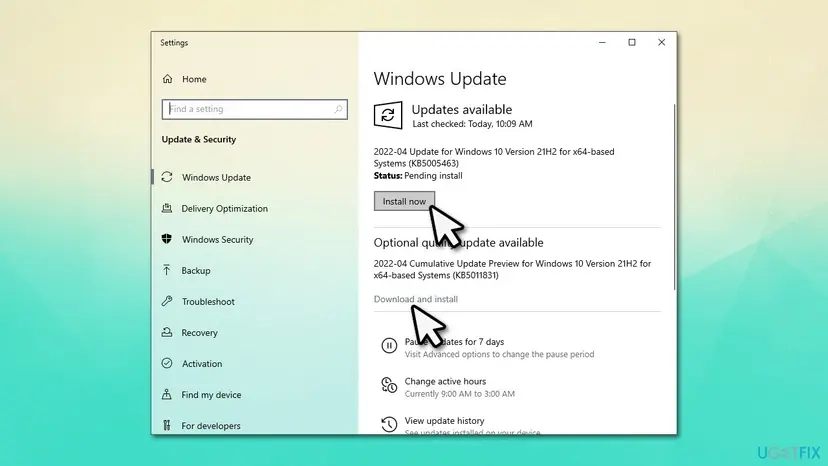This screenshot has height=466, width=828.
Task: Open For developers settings
Action: click(x=211, y=426)
